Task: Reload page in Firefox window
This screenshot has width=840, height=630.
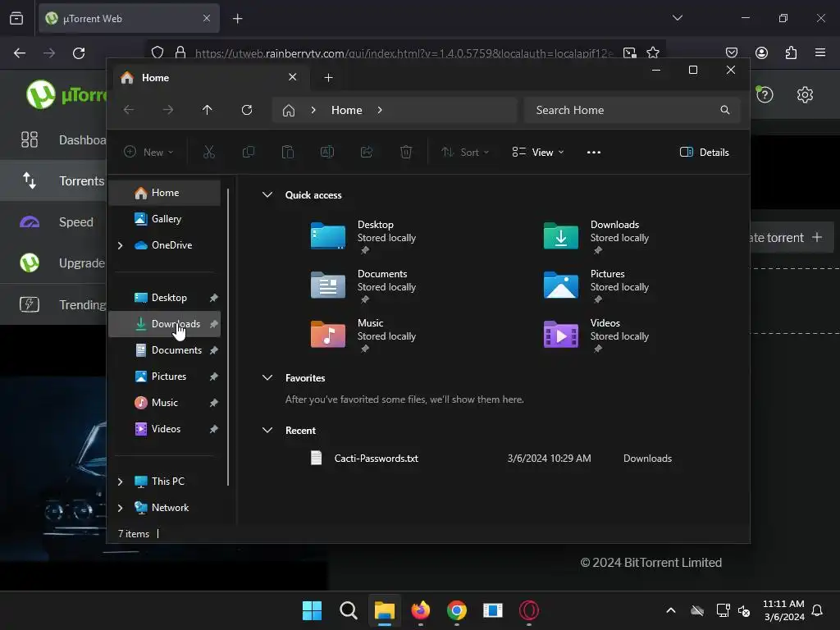Action: [79, 53]
